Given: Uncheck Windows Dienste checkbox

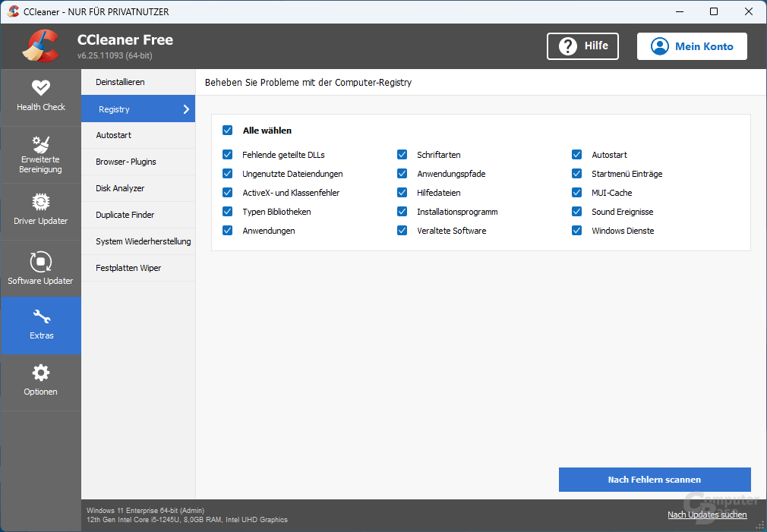Looking at the screenshot, I should click(576, 230).
